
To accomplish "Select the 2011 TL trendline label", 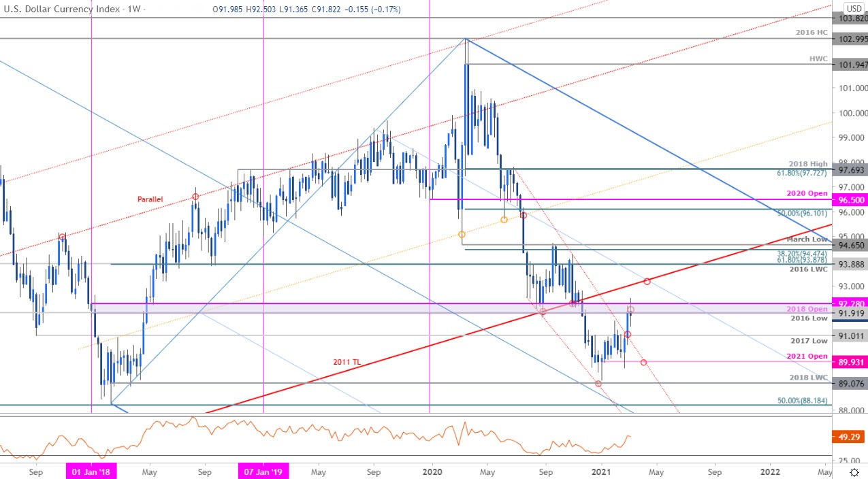I will point(346,362).
